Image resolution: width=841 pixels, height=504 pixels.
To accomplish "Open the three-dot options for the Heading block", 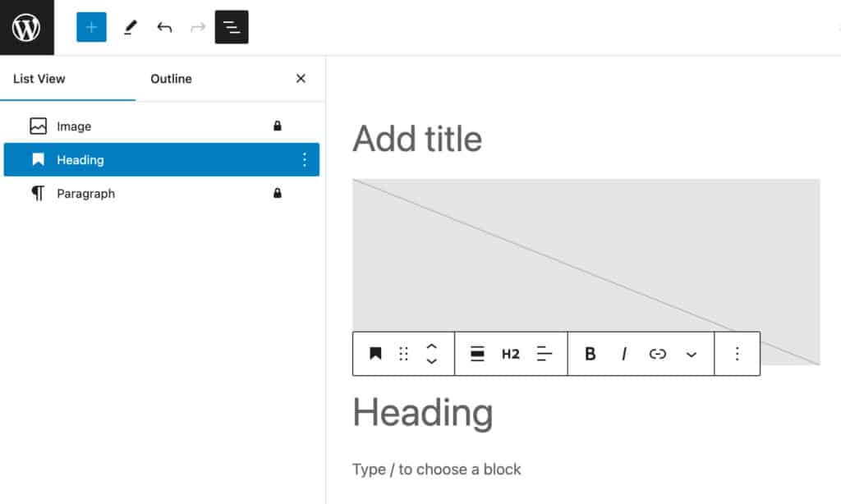I will click(305, 159).
